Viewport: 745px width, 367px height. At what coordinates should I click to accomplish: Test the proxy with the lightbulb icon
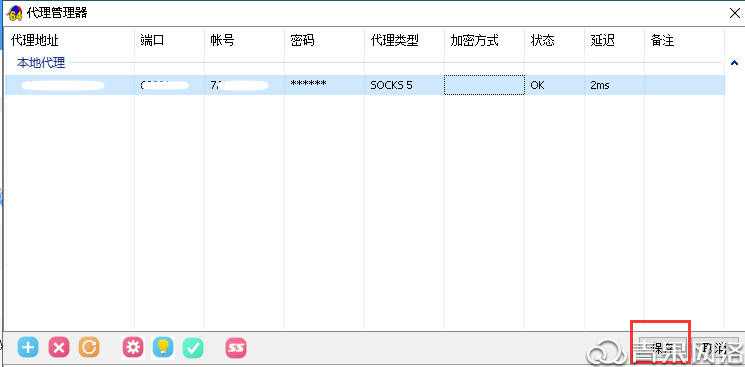[163, 348]
